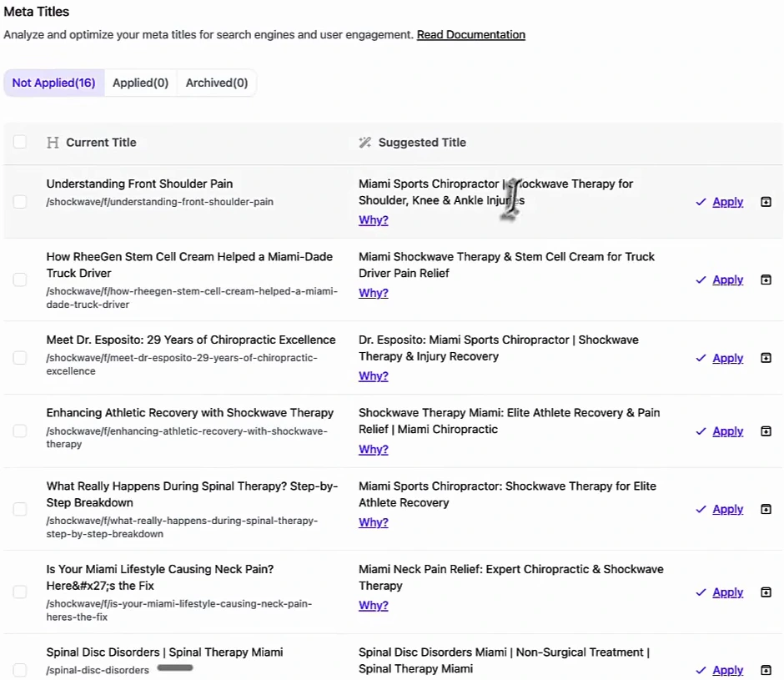Tick the Miami Lifestyle Neck Pain row checkbox
This screenshot has height=680, width=784.
tap(20, 592)
